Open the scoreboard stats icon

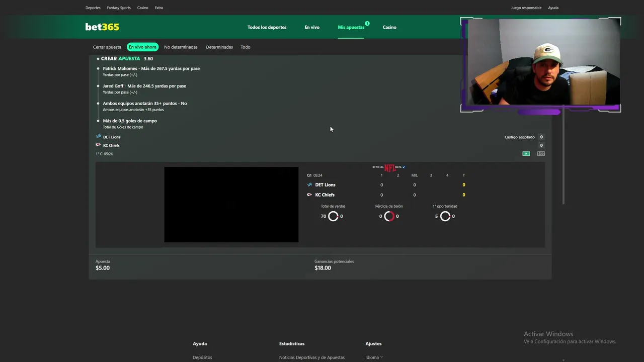(x=541, y=154)
